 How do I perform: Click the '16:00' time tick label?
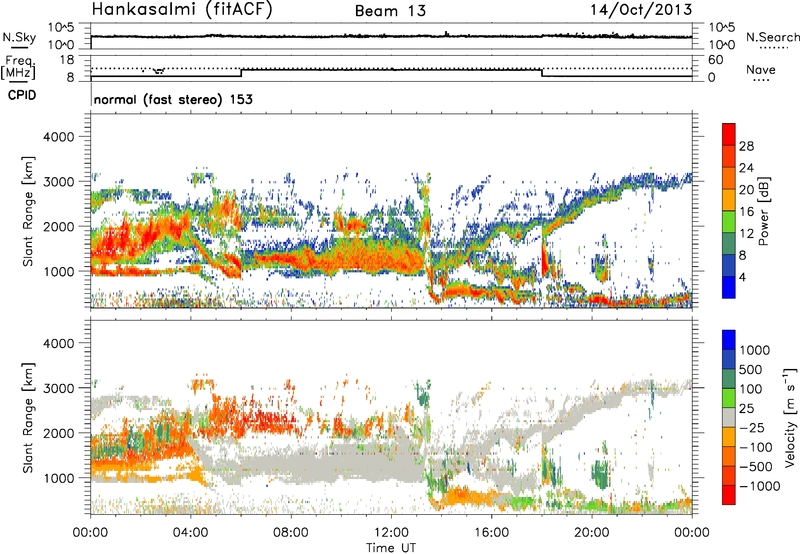point(491,533)
